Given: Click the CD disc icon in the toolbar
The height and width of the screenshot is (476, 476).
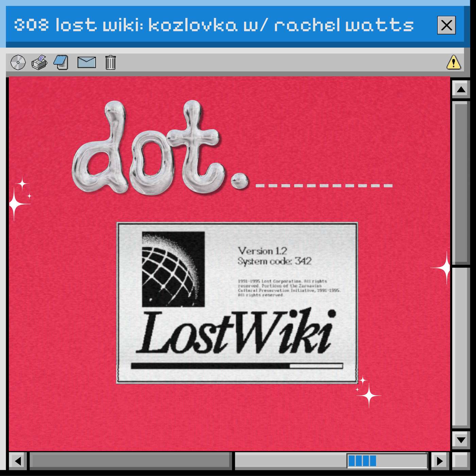Looking at the screenshot, I should click(18, 63).
